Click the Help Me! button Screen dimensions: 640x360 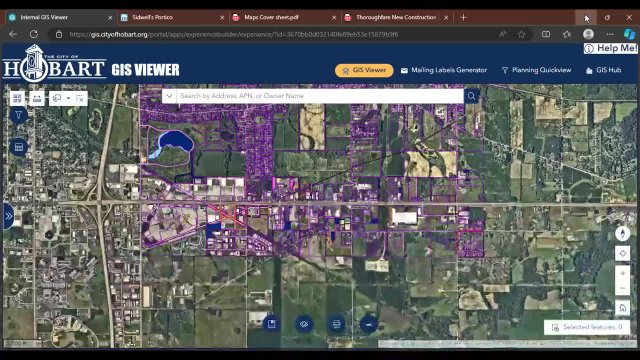point(611,49)
